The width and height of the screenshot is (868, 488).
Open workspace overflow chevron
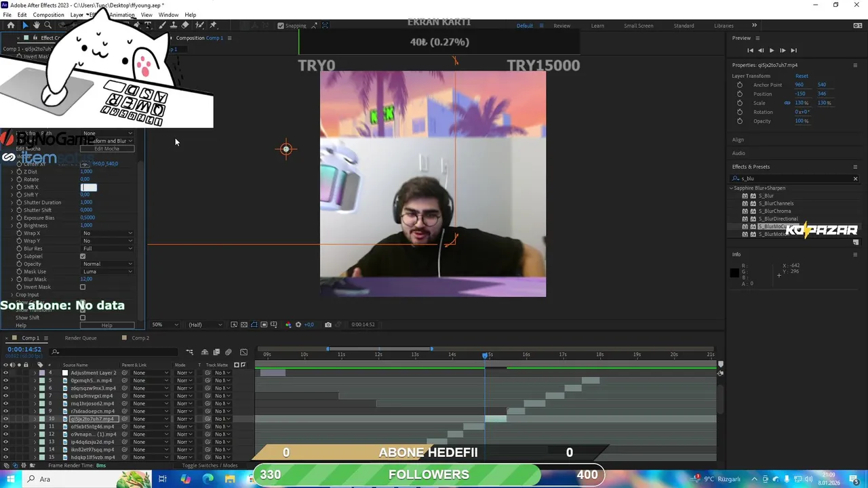pos(754,25)
